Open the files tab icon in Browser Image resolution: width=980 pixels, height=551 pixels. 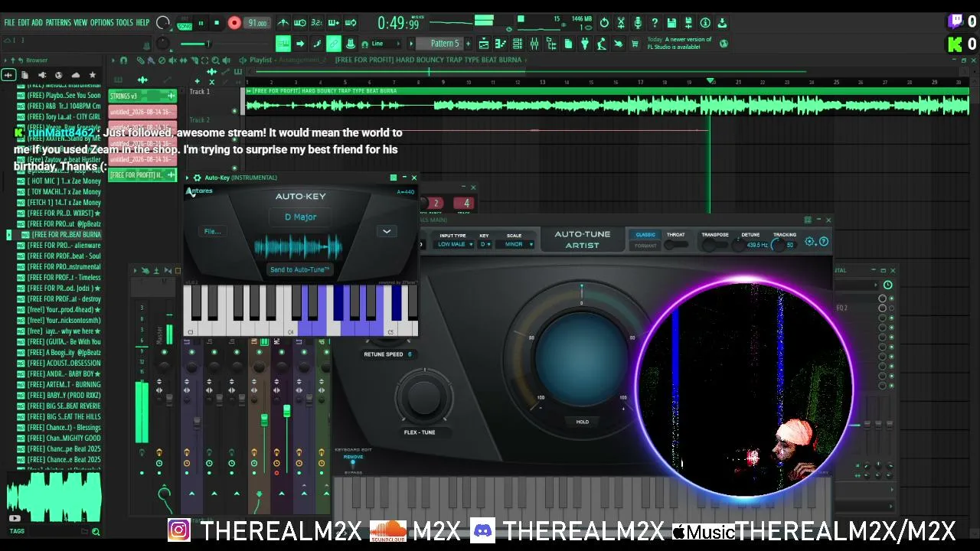click(25, 75)
